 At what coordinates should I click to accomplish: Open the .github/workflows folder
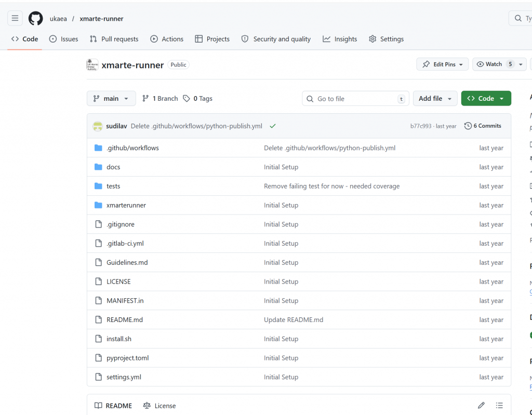coord(132,148)
